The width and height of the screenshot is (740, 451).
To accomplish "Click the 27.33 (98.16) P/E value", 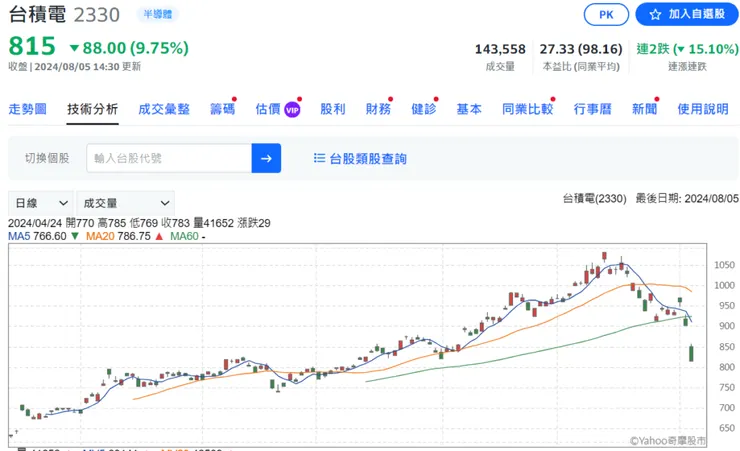I will point(581,49).
